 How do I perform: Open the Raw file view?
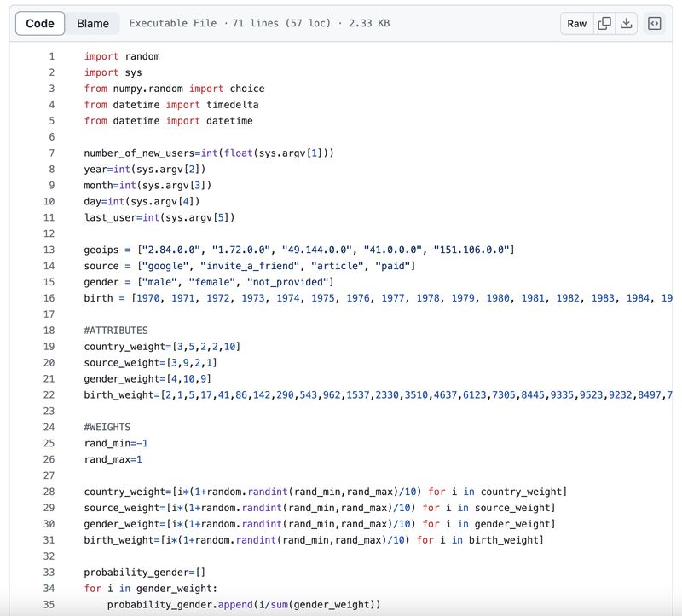[x=577, y=24]
